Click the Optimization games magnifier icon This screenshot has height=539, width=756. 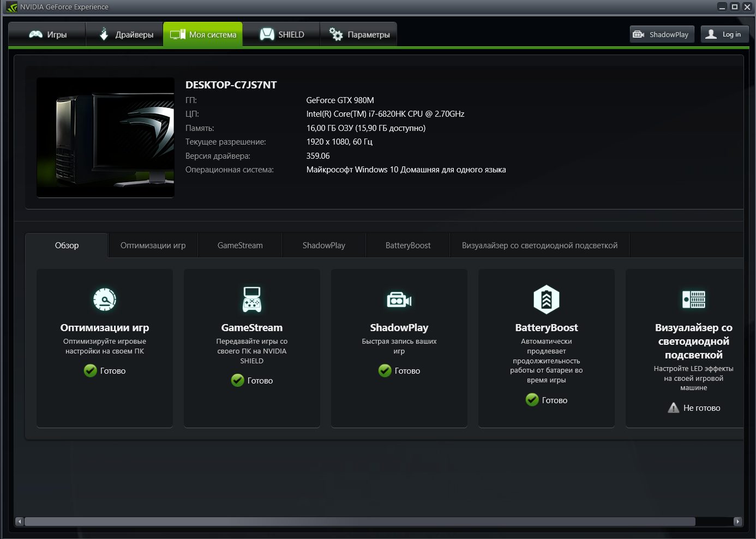click(105, 299)
